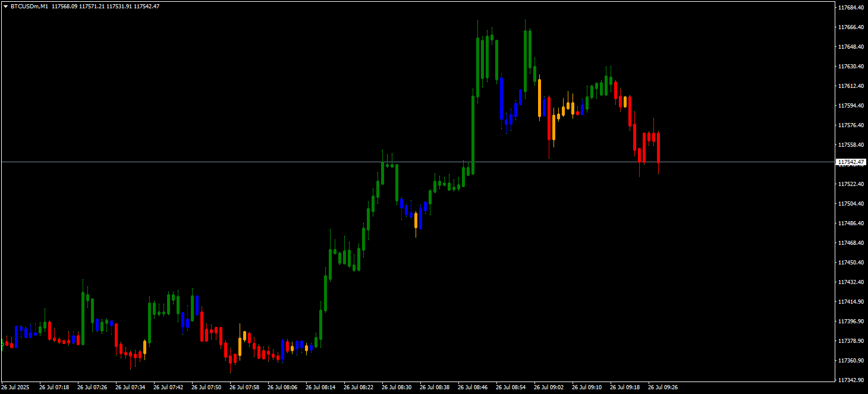Click the 26 Jul 08:06 time label
This screenshot has width=868, height=394.
(282, 387)
